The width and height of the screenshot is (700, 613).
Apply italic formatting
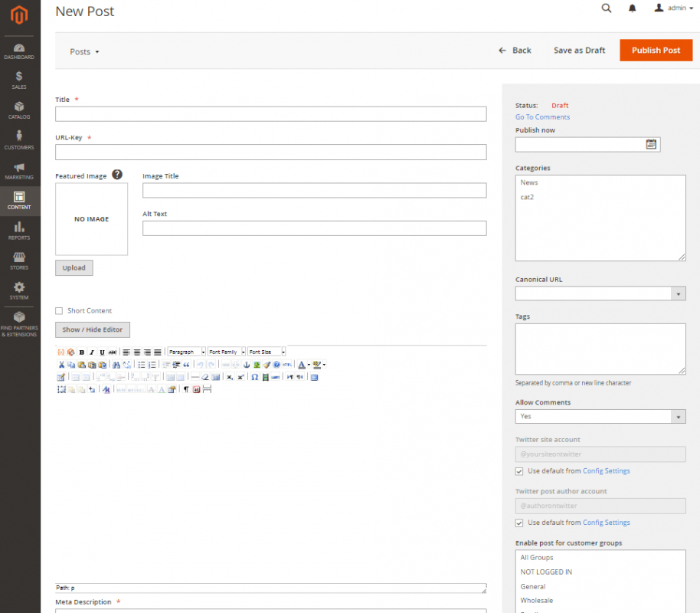click(91, 351)
